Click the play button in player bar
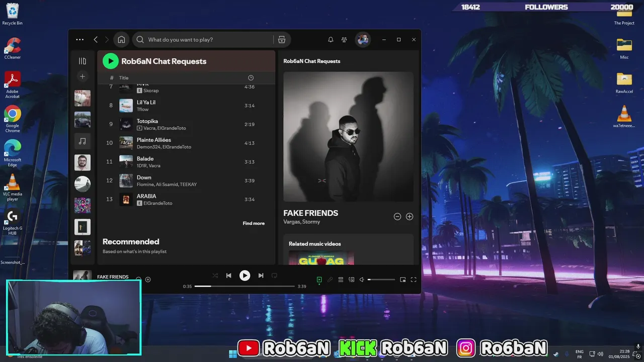The image size is (644, 362). [245, 276]
